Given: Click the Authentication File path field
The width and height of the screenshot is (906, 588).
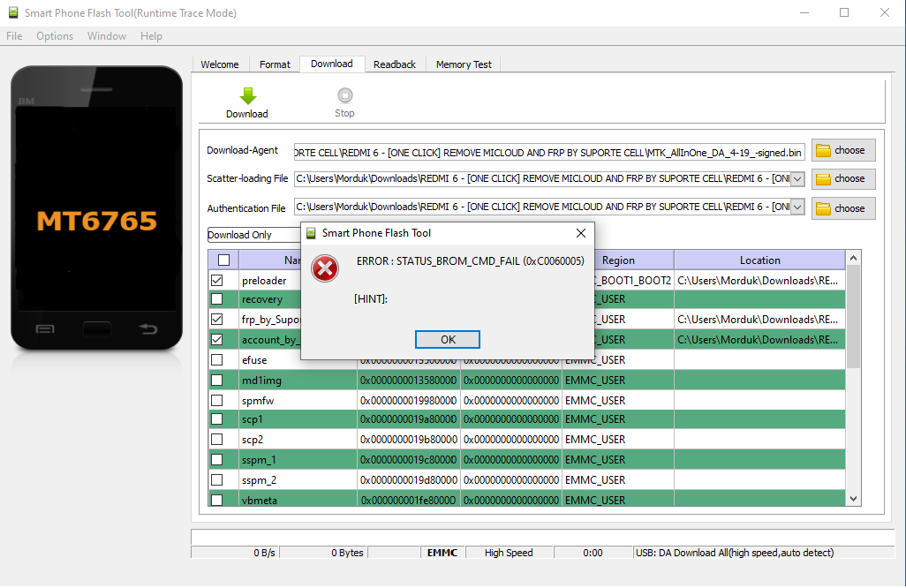Looking at the screenshot, I should tap(542, 207).
